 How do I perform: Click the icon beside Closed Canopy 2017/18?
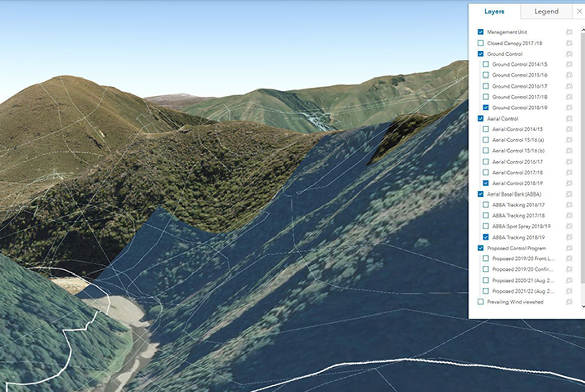pos(569,43)
